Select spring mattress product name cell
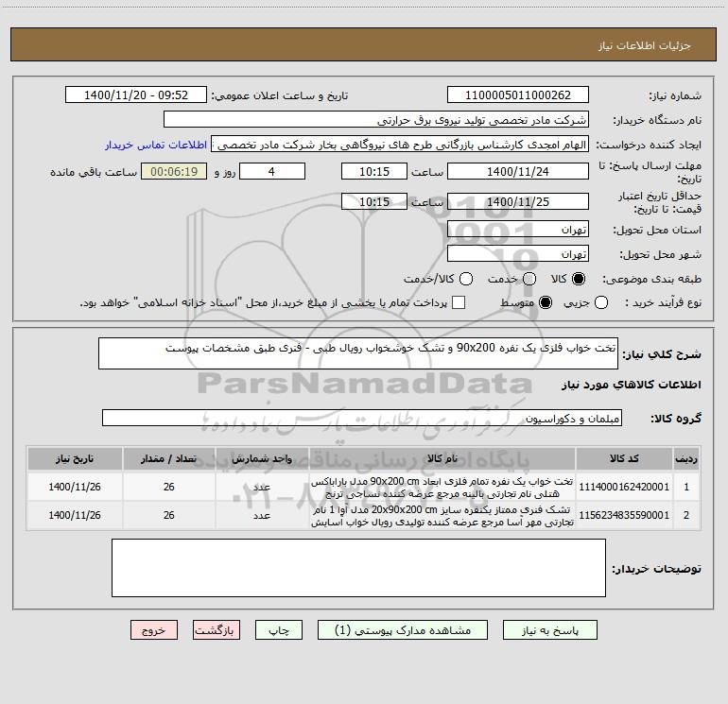This screenshot has height=704, width=728. [442, 516]
